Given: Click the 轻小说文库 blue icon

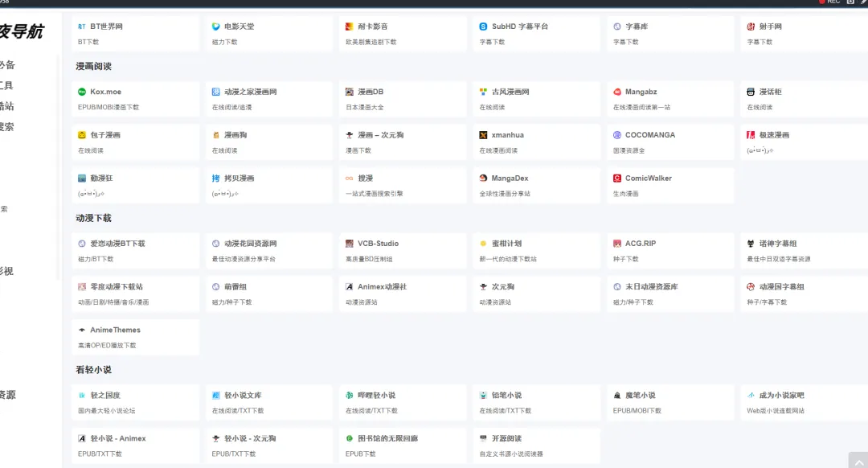Looking at the screenshot, I should point(216,396).
